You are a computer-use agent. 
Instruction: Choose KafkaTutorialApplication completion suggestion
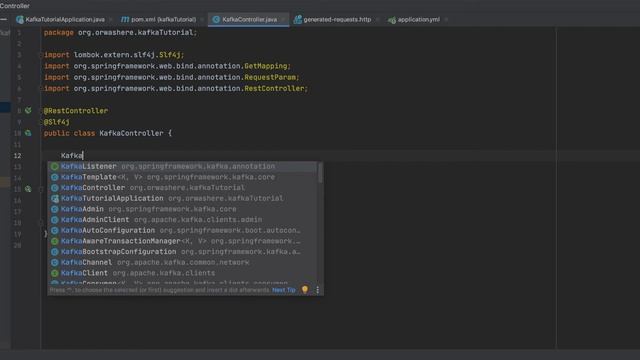coord(182,198)
